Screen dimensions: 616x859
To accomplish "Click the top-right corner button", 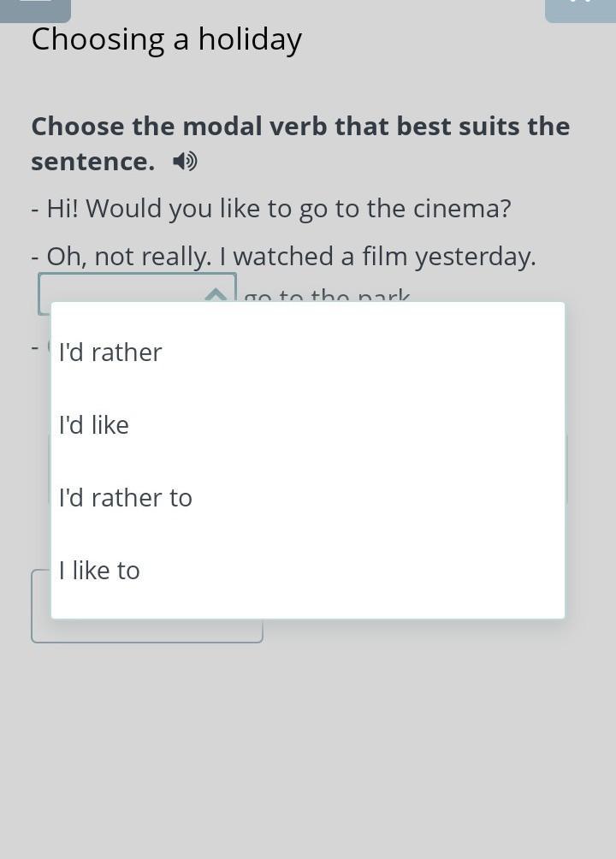I will [580, 10].
